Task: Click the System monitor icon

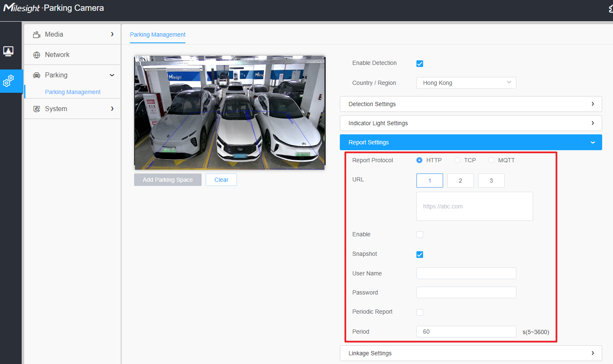Action: pyautogui.click(x=37, y=109)
